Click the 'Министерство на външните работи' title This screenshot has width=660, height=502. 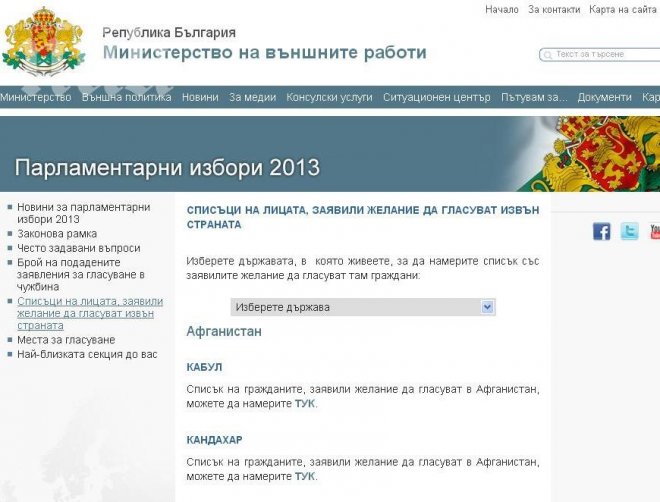pos(265,53)
